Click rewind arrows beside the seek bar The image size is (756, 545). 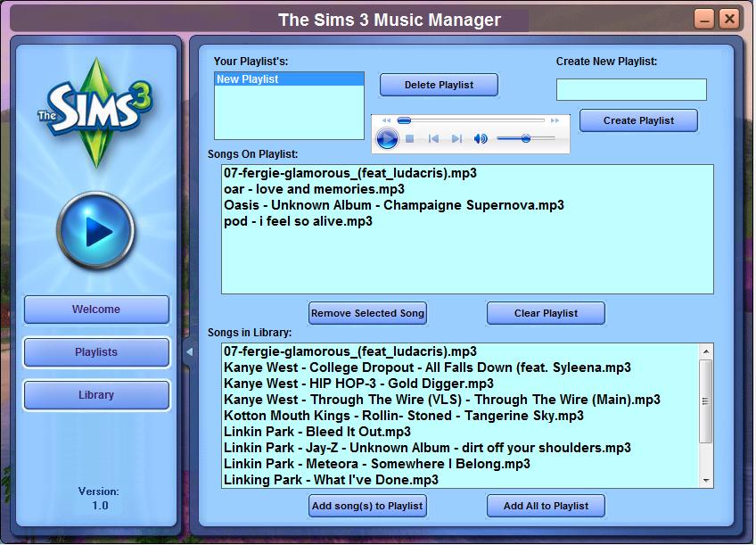pyautogui.click(x=386, y=120)
